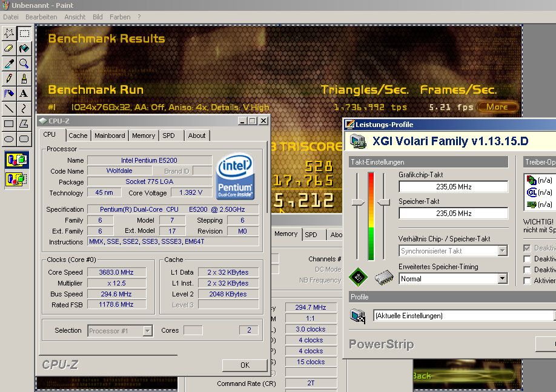The image size is (556, 392).
Task: Open the ? help menu in Paint
Action: (139, 17)
